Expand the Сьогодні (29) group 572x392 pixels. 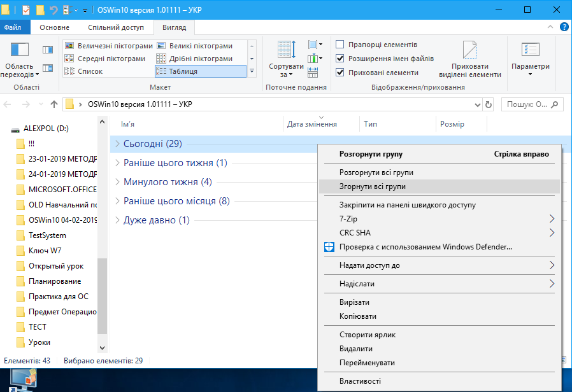(x=117, y=144)
